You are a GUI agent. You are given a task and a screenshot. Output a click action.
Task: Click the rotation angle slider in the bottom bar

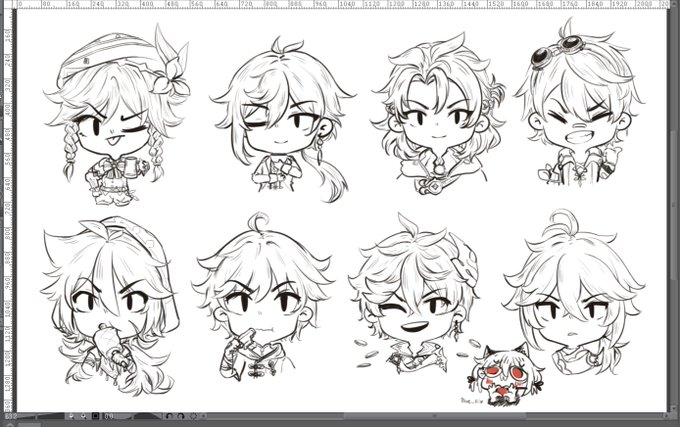click(139, 416)
